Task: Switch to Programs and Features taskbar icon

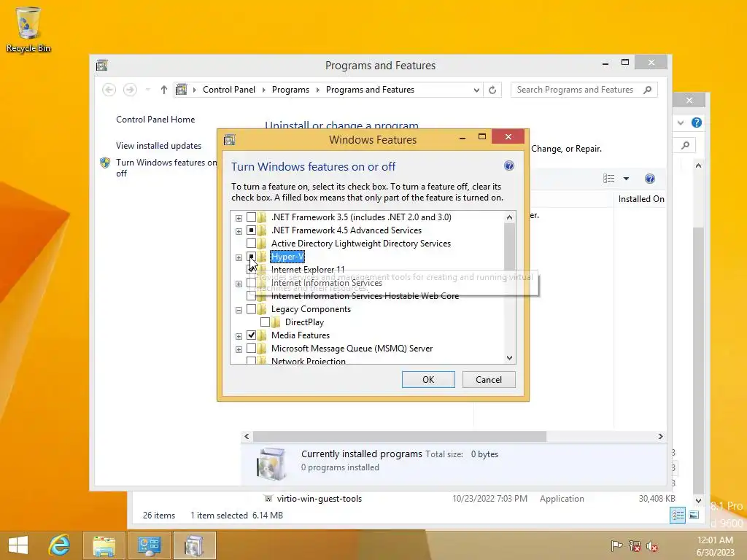Action: pyautogui.click(x=194, y=545)
